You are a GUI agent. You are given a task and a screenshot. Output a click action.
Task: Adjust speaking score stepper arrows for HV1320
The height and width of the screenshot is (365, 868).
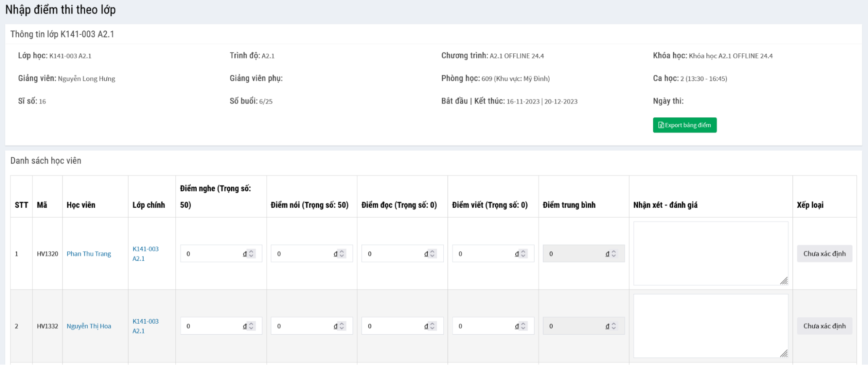[342, 254]
